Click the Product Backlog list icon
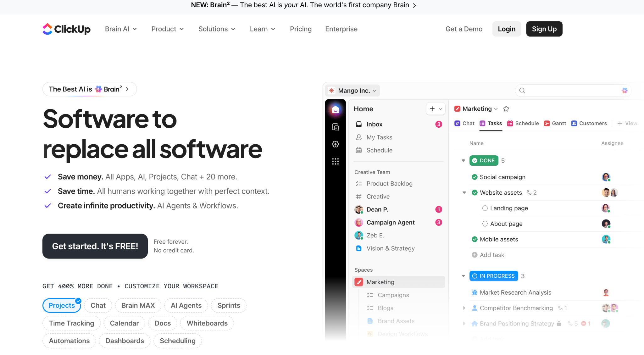 tap(359, 184)
